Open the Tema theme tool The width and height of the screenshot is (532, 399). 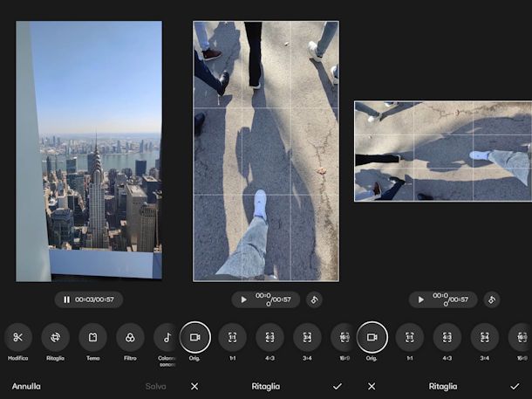[x=92, y=337]
